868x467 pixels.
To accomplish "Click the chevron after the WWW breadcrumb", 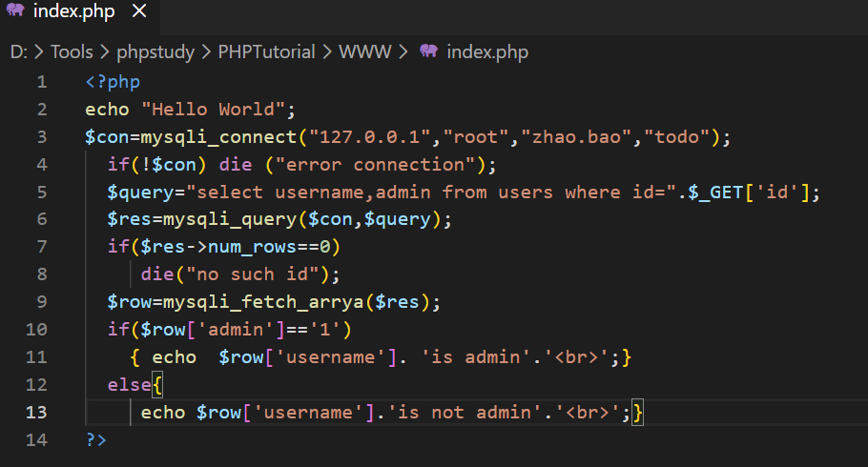I will (x=403, y=51).
